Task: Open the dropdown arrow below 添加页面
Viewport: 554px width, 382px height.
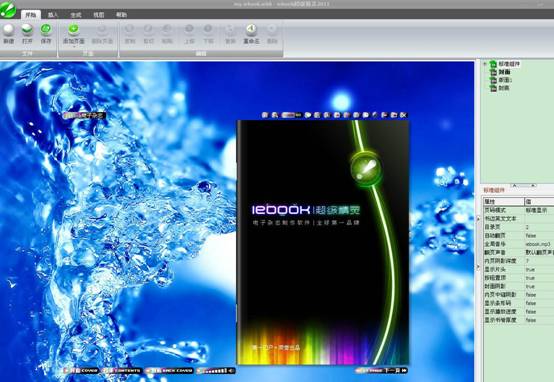Action: point(74,46)
